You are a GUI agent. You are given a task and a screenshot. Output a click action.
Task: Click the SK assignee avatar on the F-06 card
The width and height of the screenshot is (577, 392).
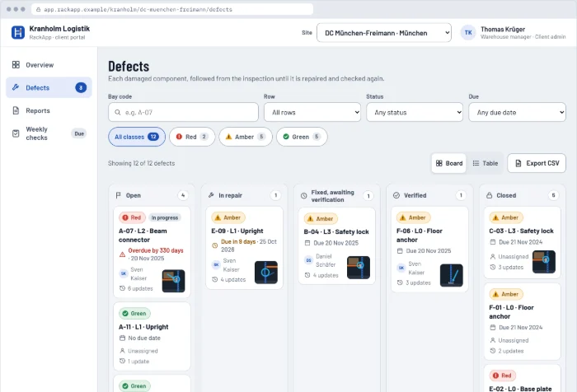pyautogui.click(x=401, y=268)
